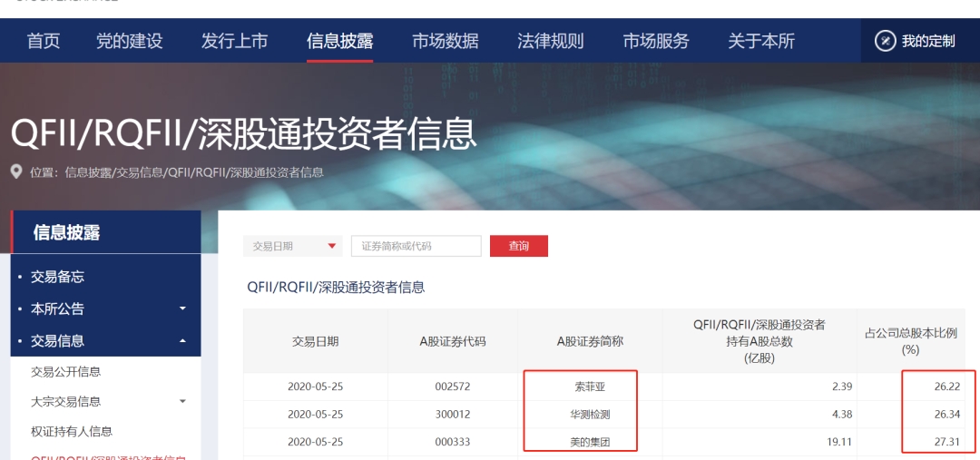The width and height of the screenshot is (980, 460).
Task: Open 发行上市 menu item
Action: 234,41
